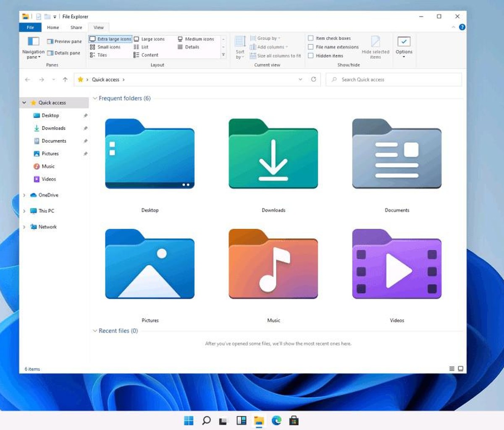504x430 pixels.
Task: Open the Help question mark icon
Action: point(462,27)
